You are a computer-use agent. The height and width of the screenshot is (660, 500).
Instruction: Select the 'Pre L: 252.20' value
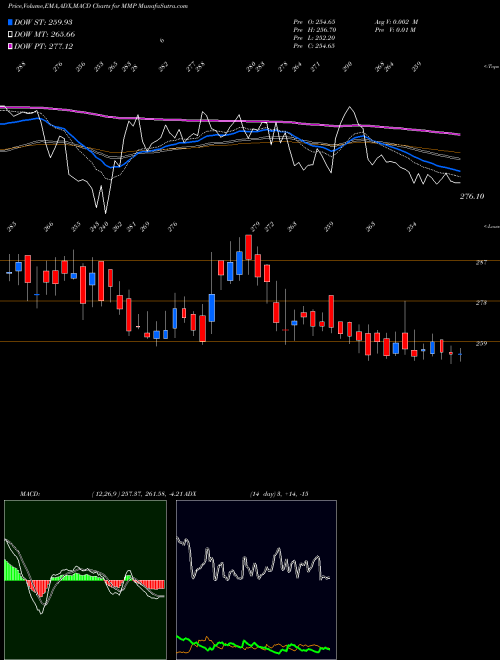tap(314, 38)
